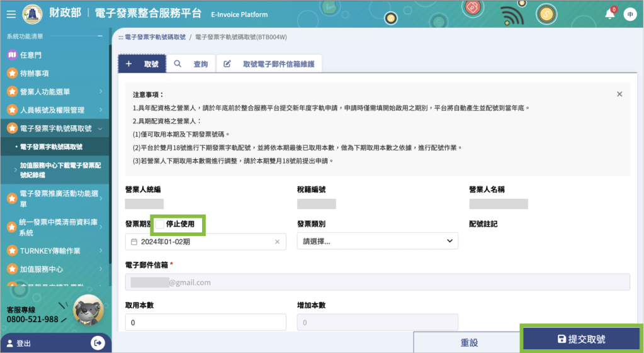This screenshot has height=353, width=644.
Task: Click the calendar icon in invoice period field
Action: tap(134, 242)
